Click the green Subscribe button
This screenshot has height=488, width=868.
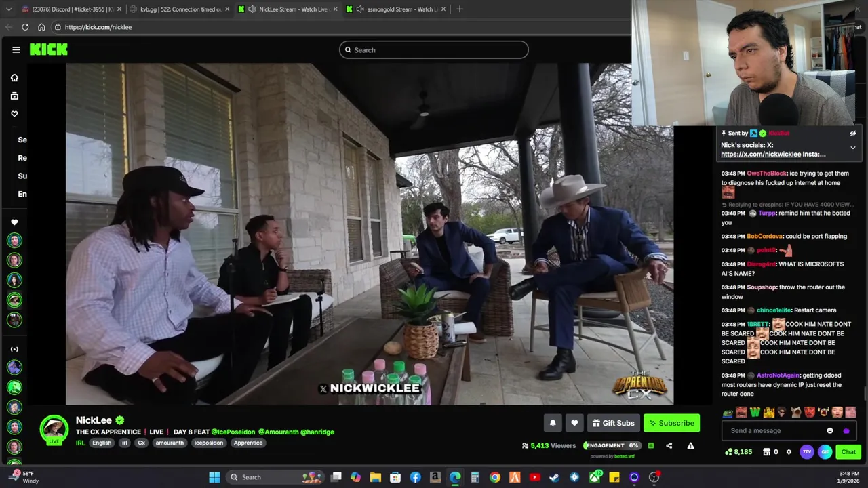pyautogui.click(x=671, y=423)
